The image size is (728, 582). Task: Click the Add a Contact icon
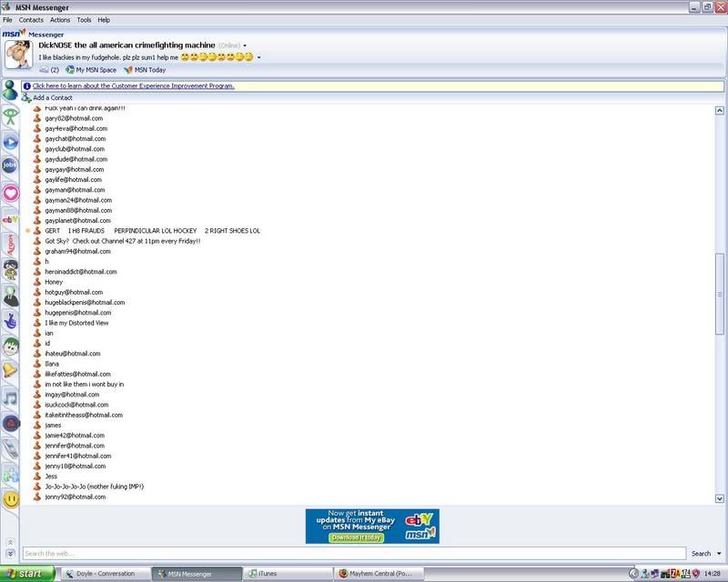[x=26, y=97]
